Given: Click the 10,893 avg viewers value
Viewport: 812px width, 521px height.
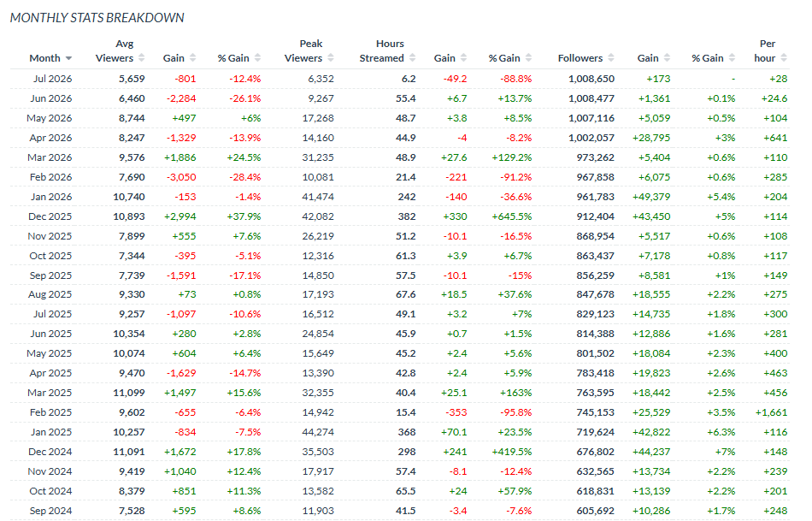Looking at the screenshot, I should (129, 216).
